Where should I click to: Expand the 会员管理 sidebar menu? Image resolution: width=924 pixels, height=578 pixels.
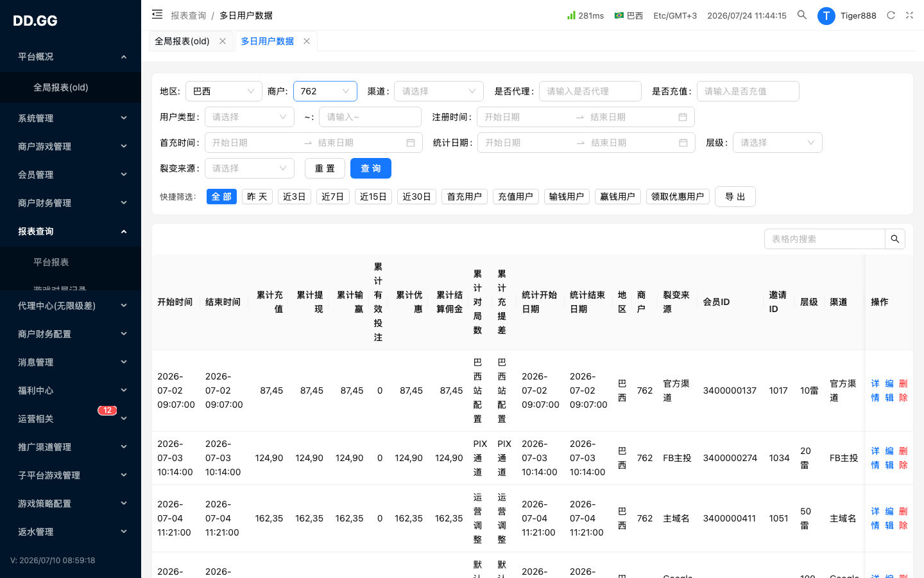(71, 175)
